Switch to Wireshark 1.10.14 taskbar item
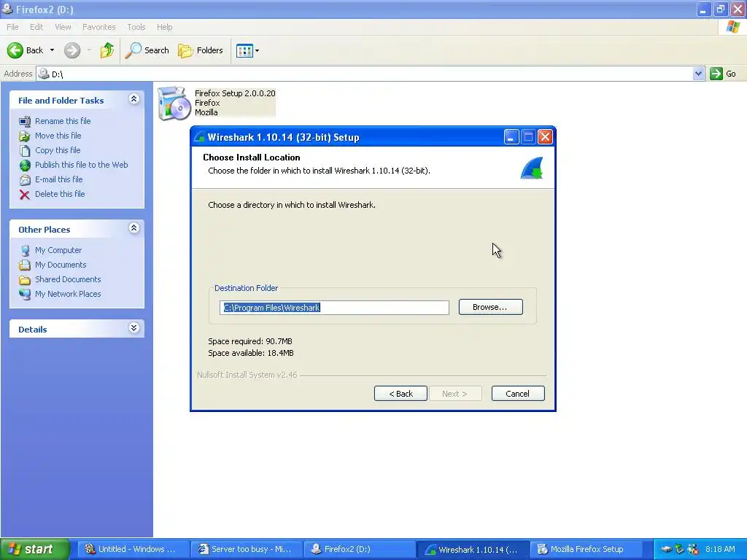 point(473,549)
